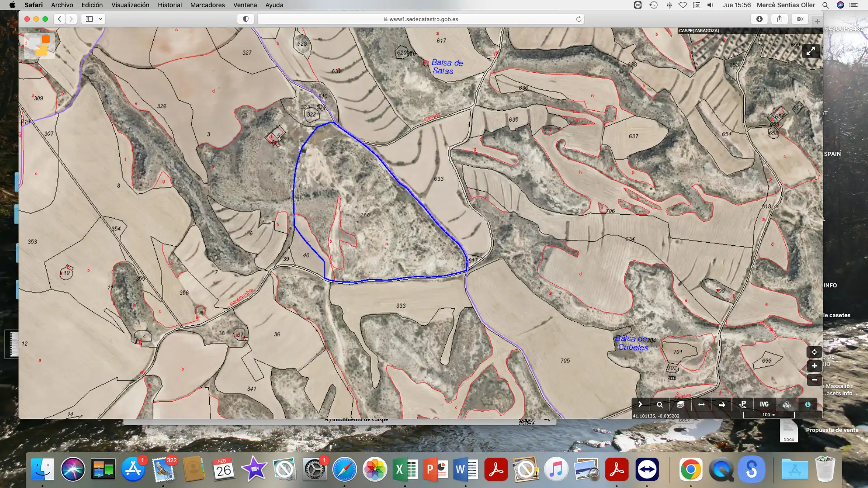The image size is (868, 488).
Task: Expand the map toolbar arrow
Action: coord(640,404)
